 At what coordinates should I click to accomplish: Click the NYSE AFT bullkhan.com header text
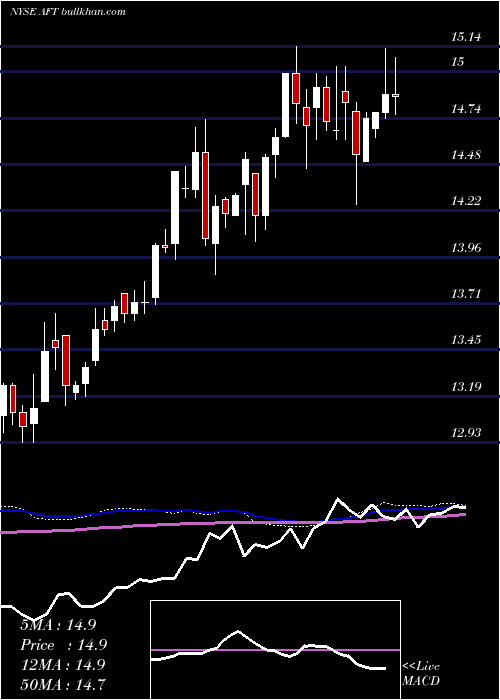[67, 12]
